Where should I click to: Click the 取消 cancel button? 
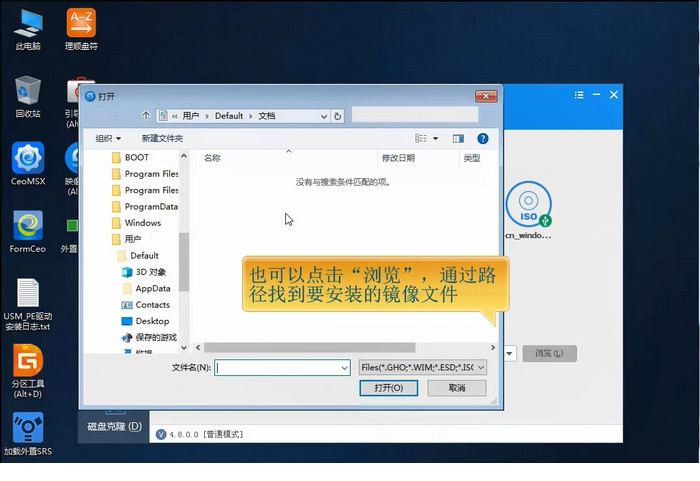[x=457, y=388]
